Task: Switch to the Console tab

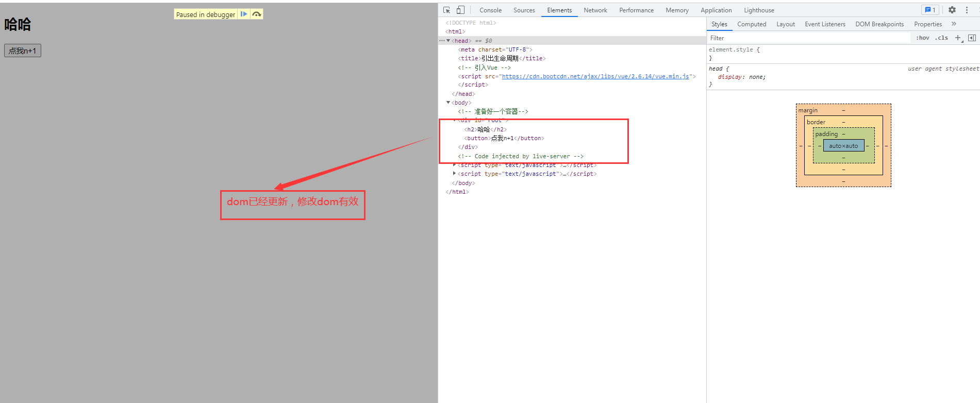Action: [x=490, y=10]
